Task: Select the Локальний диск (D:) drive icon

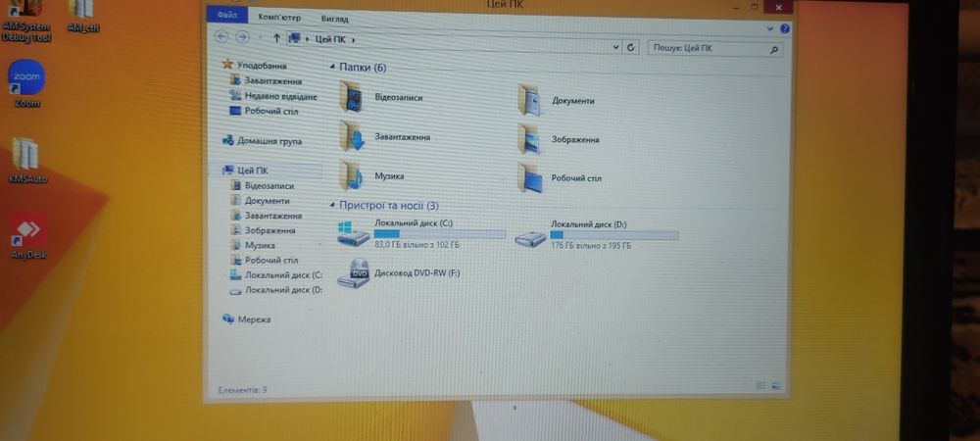Action: pos(530,238)
